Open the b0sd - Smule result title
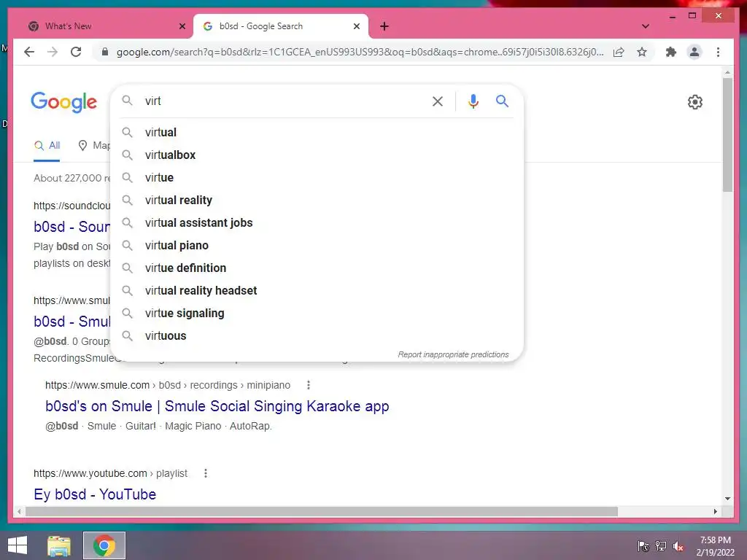The height and width of the screenshot is (560, 747). [72, 322]
